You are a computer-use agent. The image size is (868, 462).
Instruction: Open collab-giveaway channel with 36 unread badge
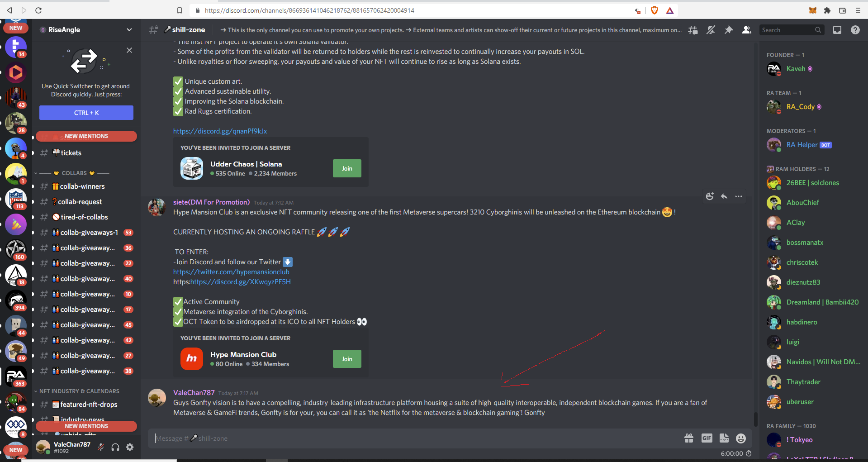click(86, 248)
